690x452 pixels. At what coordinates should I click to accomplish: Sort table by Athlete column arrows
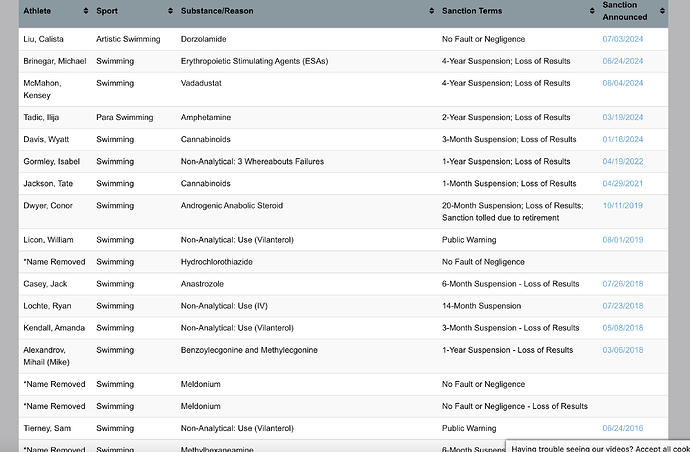(86, 11)
